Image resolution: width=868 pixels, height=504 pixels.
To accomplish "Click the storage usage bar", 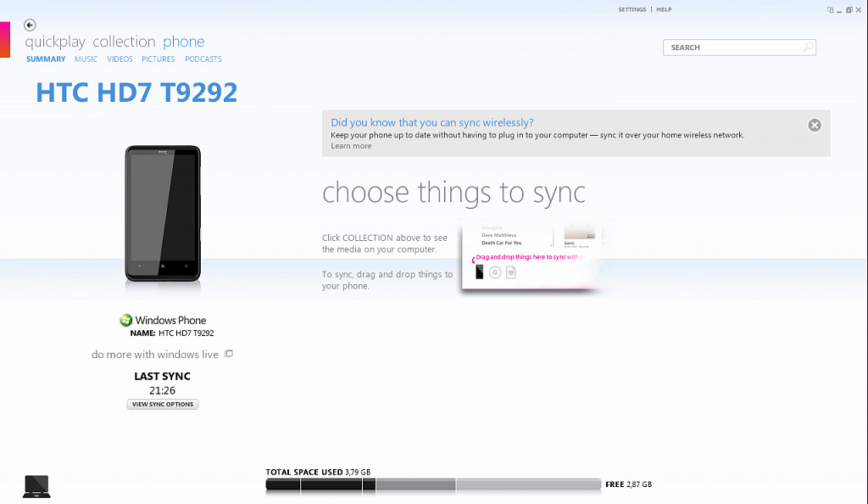I will pyautogui.click(x=433, y=485).
